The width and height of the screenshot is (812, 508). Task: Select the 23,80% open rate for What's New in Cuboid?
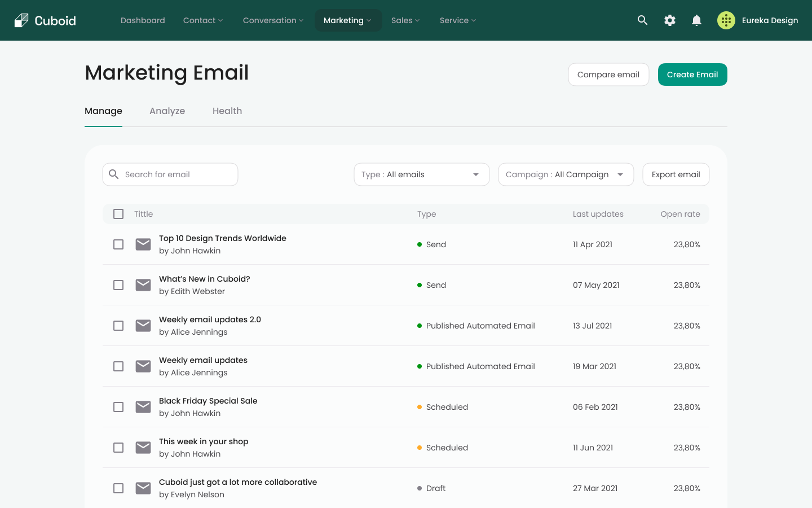pyautogui.click(x=687, y=285)
